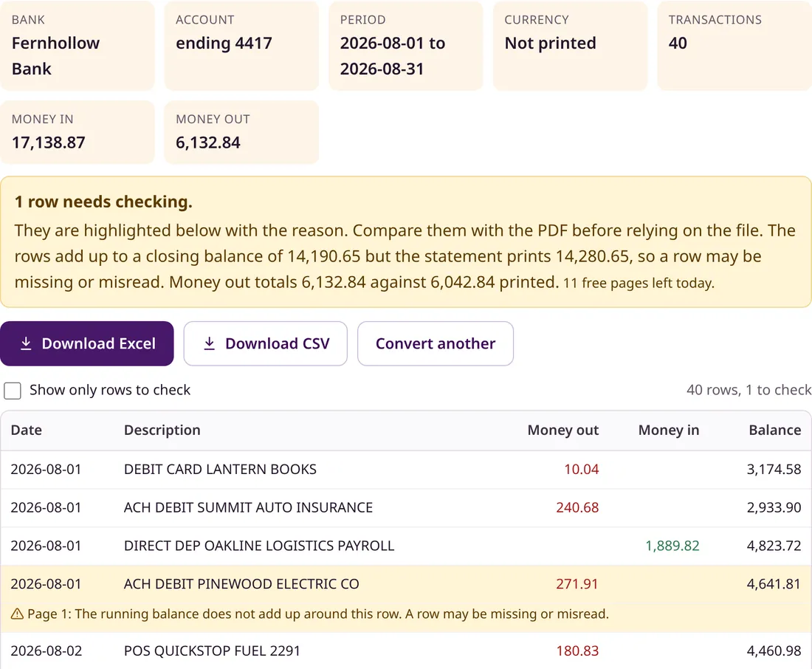Click the Money out column header
Viewport: 812px width, 669px height.
click(x=563, y=430)
